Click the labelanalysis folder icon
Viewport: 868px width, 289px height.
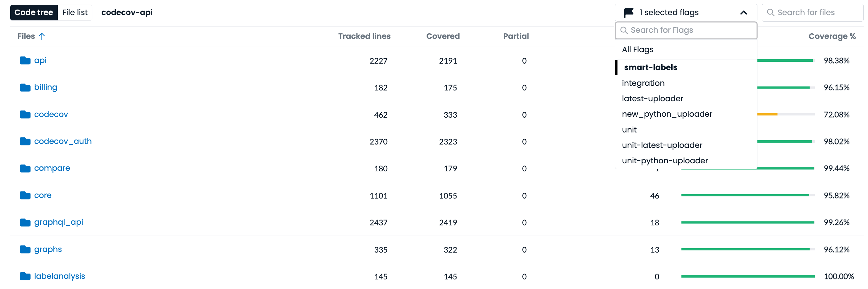pos(25,276)
